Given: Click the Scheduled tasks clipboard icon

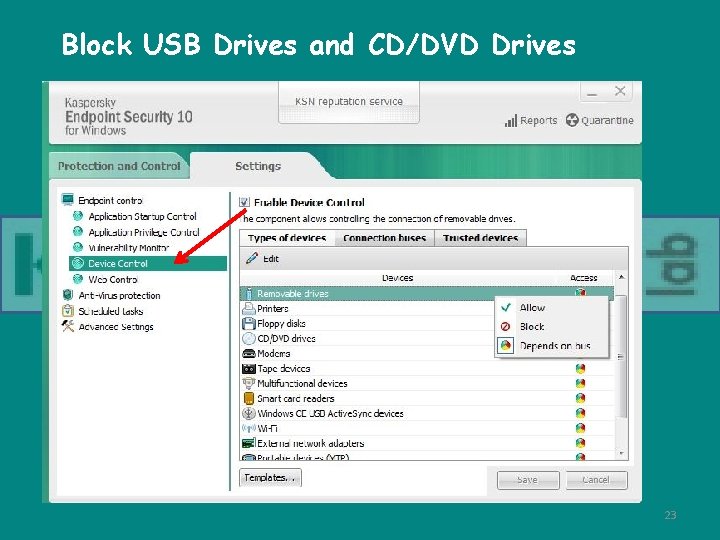Looking at the screenshot, I should (68, 310).
